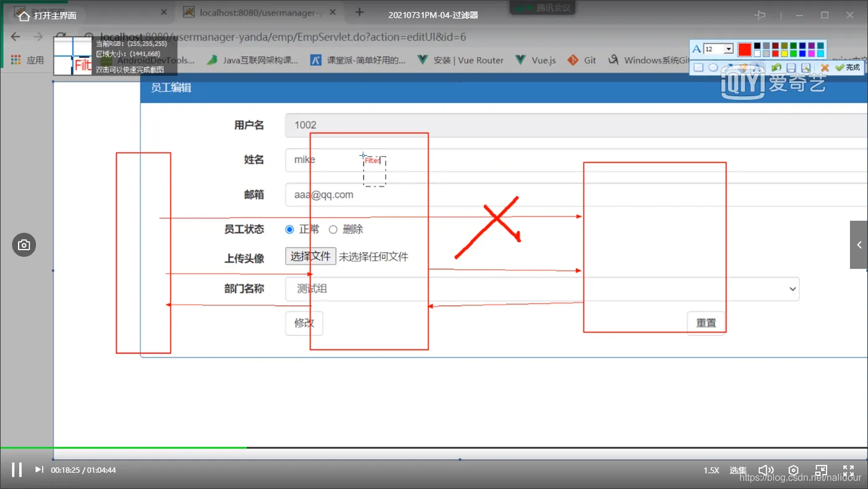
Task: Save the screenshot to file
Action: 791,68
